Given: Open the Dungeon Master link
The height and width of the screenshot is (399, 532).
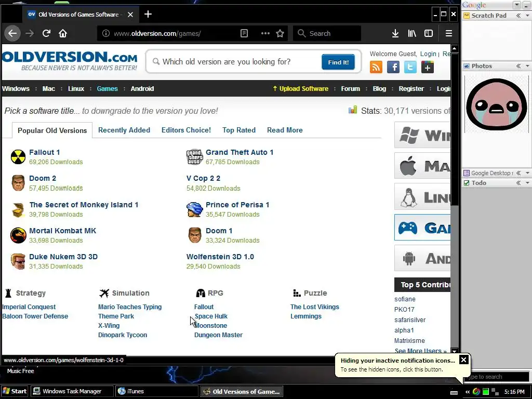Looking at the screenshot, I should [x=219, y=335].
